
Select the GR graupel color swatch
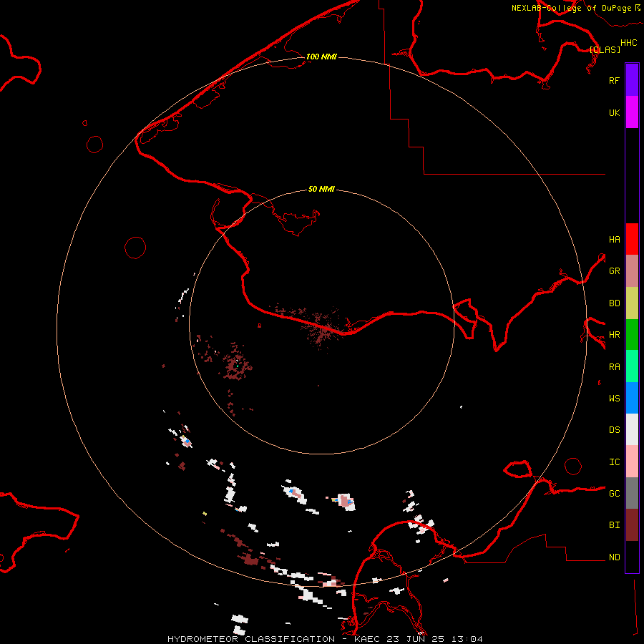[x=632, y=271]
